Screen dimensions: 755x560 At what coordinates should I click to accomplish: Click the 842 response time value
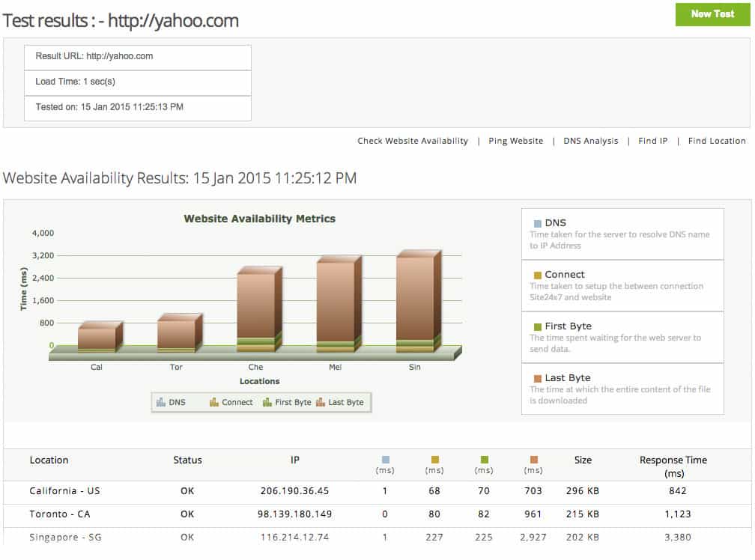tap(677, 490)
